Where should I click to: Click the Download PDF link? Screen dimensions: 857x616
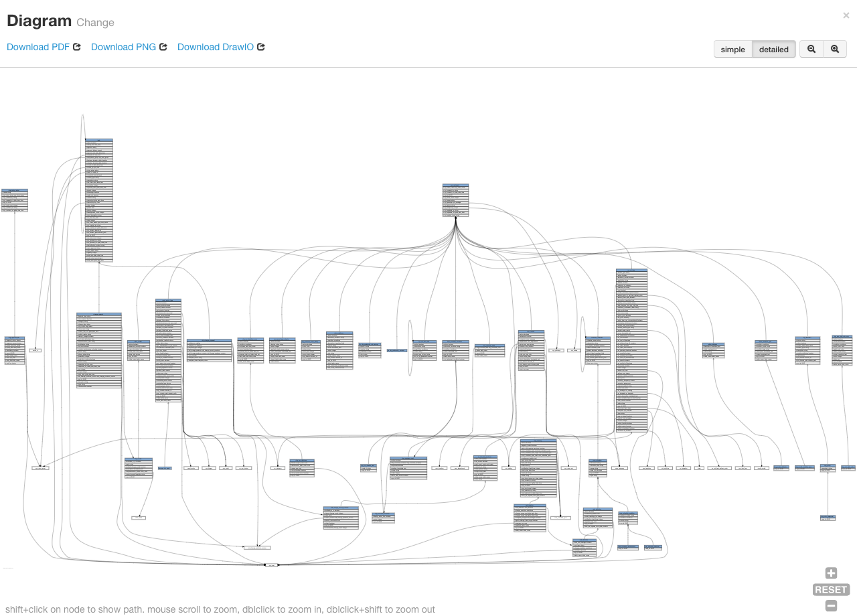click(38, 47)
